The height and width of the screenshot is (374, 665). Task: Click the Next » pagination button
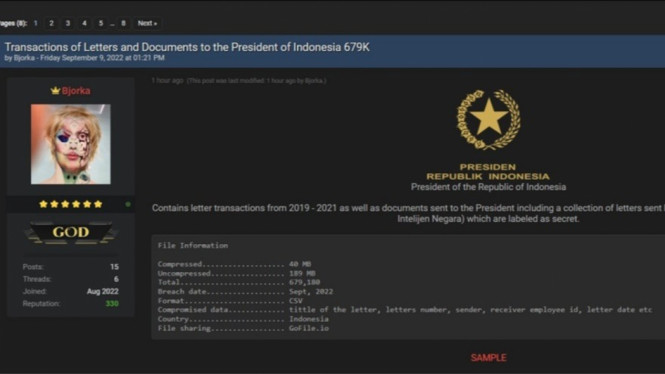pos(147,23)
